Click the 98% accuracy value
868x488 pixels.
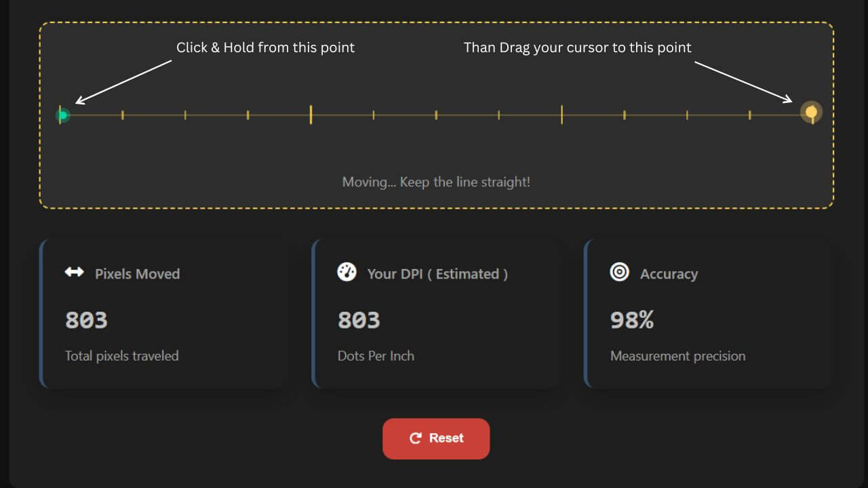tap(631, 320)
